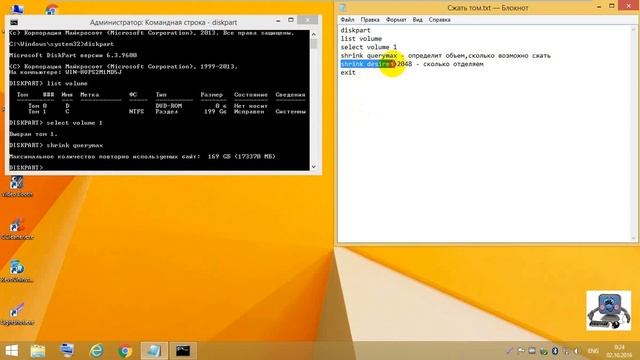Open the taskbar clock and date
Viewport: 640px width, 360px height.
click(619, 351)
